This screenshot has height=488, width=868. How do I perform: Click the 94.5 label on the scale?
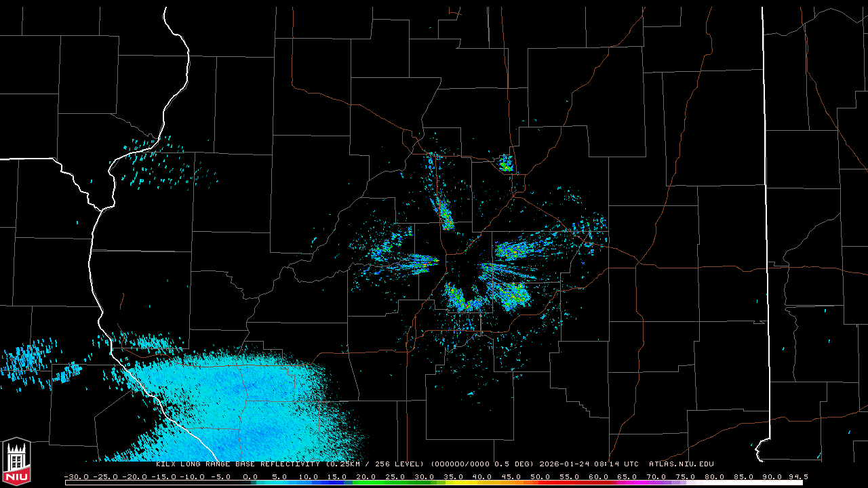click(797, 476)
